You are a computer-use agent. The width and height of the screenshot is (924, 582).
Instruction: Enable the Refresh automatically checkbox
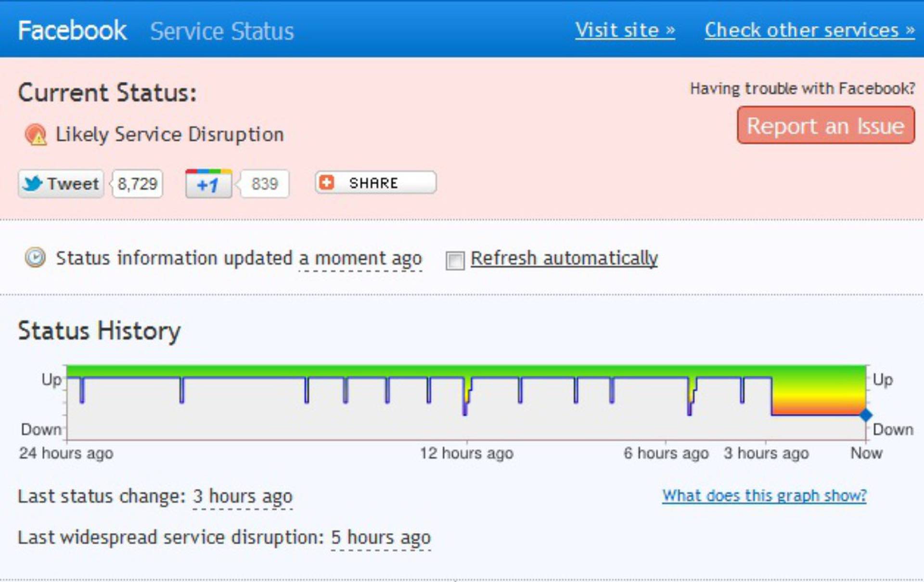click(455, 260)
